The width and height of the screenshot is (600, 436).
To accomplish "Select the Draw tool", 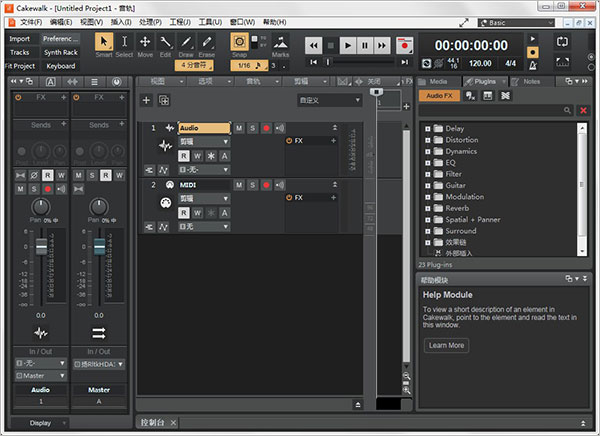I will pos(186,41).
